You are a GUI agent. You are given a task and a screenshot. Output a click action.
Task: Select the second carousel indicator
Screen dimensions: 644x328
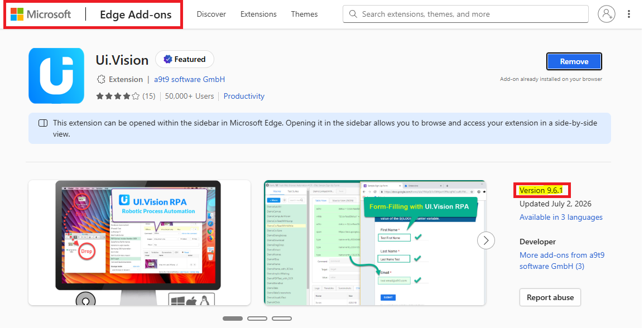click(257, 319)
